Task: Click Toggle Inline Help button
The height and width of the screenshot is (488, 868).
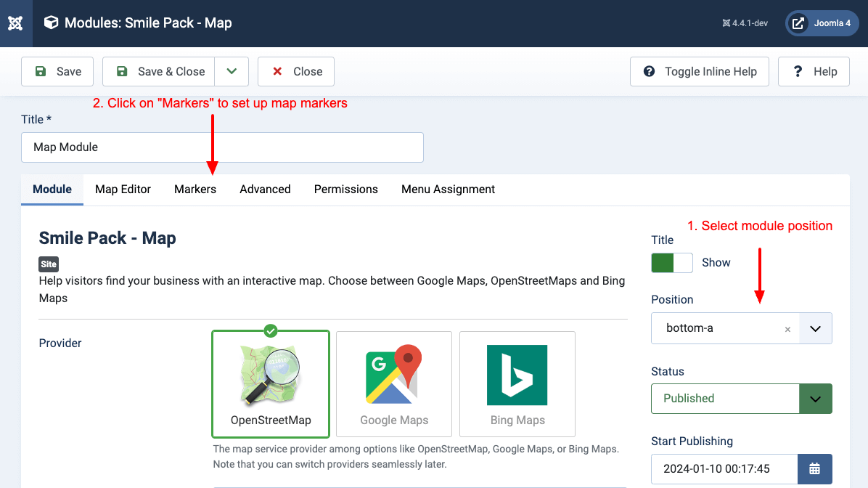Action: pos(699,71)
